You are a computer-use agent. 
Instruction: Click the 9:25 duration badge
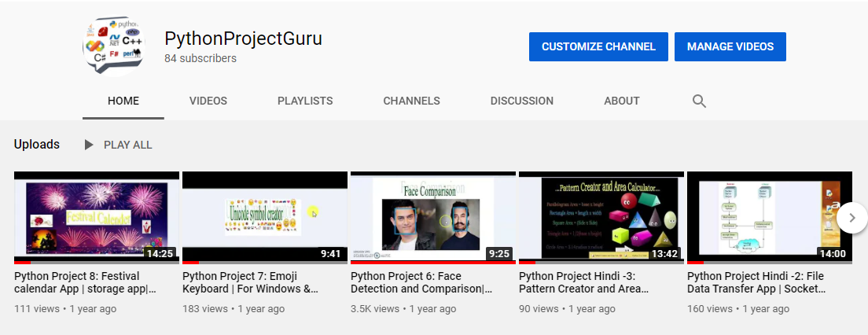coord(500,254)
